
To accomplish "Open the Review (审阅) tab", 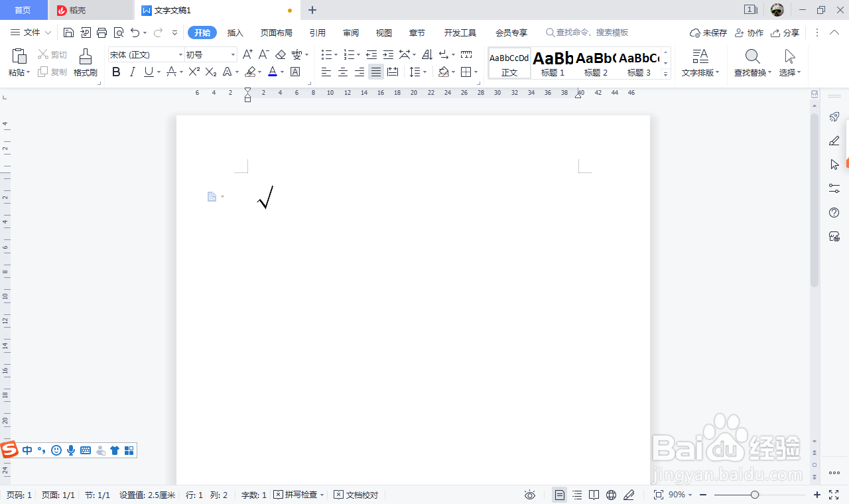I will tap(351, 32).
